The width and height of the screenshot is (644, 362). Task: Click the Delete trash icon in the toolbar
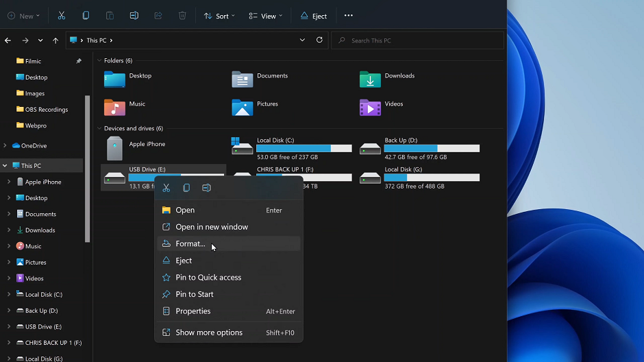[x=182, y=16]
